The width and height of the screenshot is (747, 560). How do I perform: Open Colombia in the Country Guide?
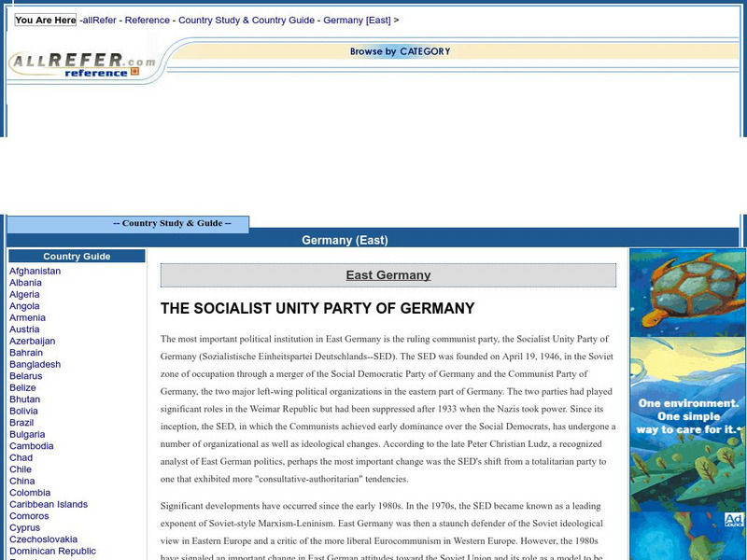coord(30,493)
